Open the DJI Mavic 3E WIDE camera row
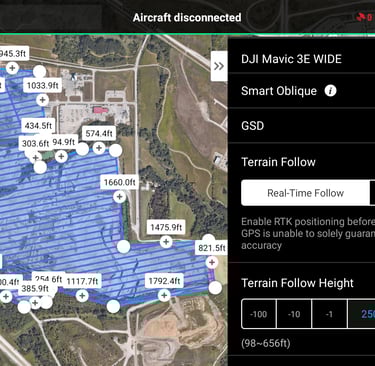 (x=302, y=59)
